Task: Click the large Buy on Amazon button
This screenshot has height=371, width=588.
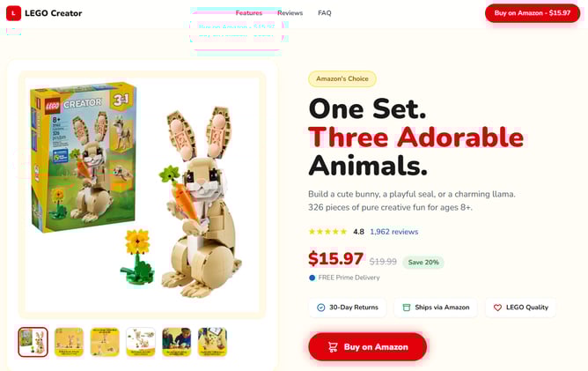Action: pyautogui.click(x=368, y=346)
